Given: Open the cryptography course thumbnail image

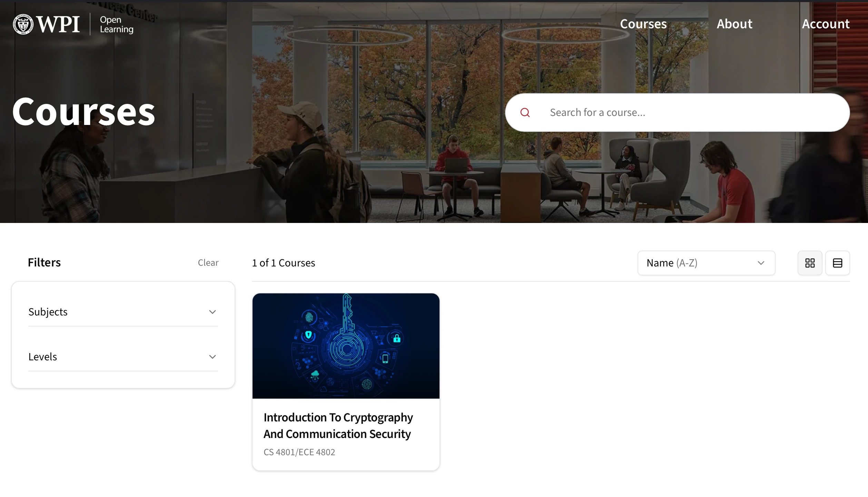Looking at the screenshot, I should (346, 346).
